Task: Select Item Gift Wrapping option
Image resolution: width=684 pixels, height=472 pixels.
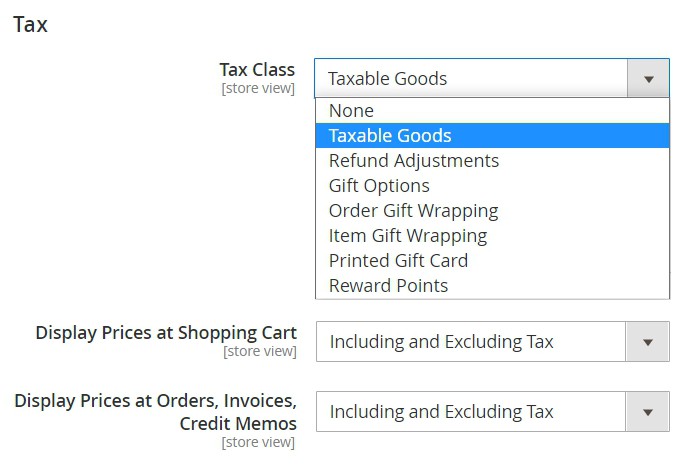Action: click(408, 236)
